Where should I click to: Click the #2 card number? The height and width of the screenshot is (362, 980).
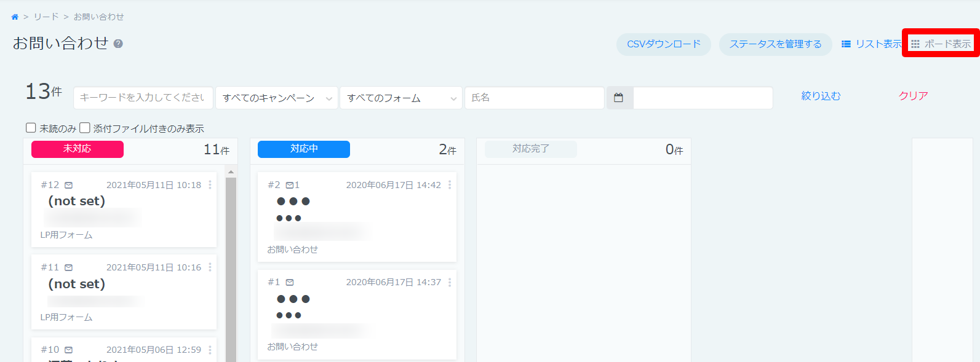point(274,185)
